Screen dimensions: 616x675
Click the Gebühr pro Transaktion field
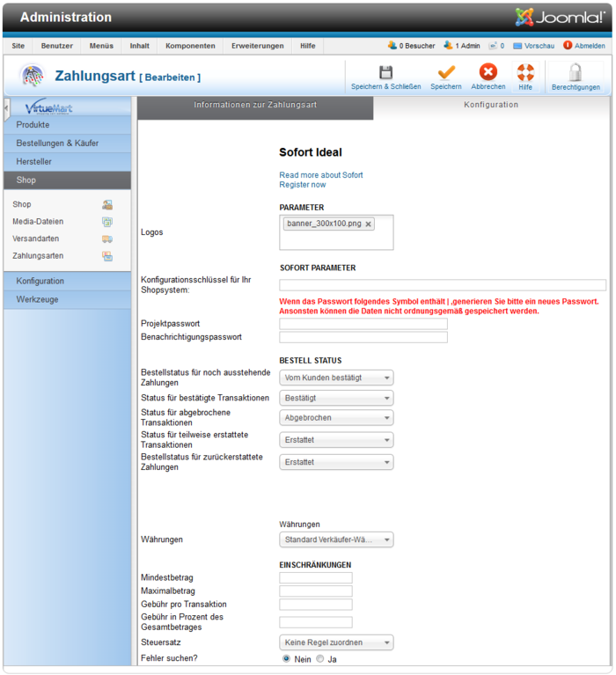coord(316,605)
